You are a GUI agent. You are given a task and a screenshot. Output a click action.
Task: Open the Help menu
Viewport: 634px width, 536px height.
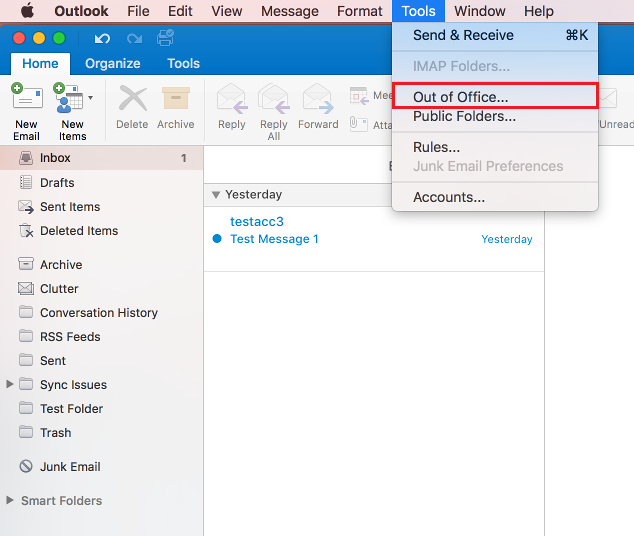point(539,11)
